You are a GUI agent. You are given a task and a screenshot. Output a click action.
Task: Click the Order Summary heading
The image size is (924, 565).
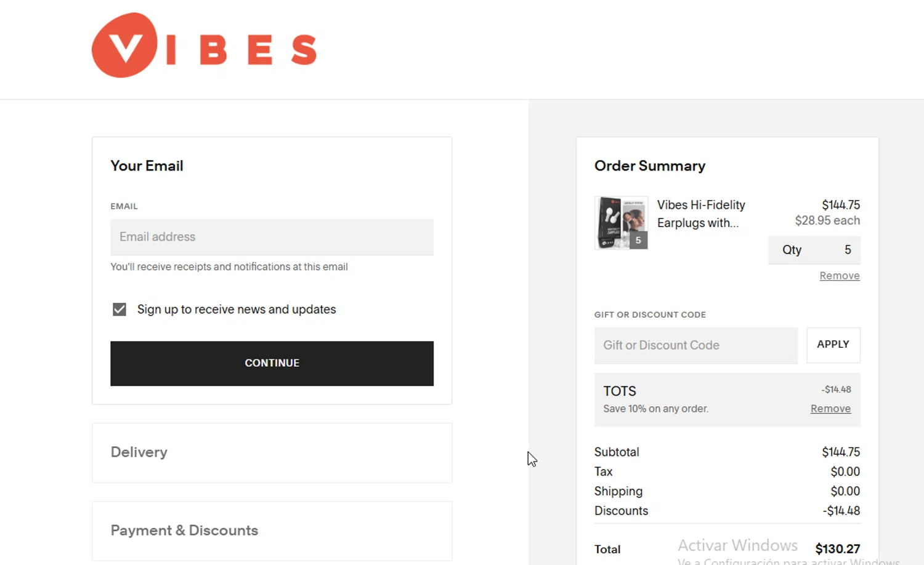[650, 166]
